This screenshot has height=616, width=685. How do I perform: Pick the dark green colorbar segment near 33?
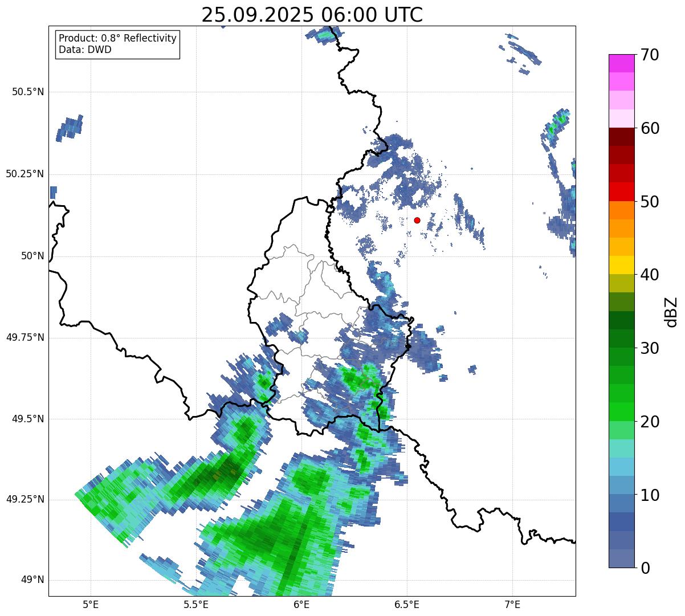click(x=622, y=320)
